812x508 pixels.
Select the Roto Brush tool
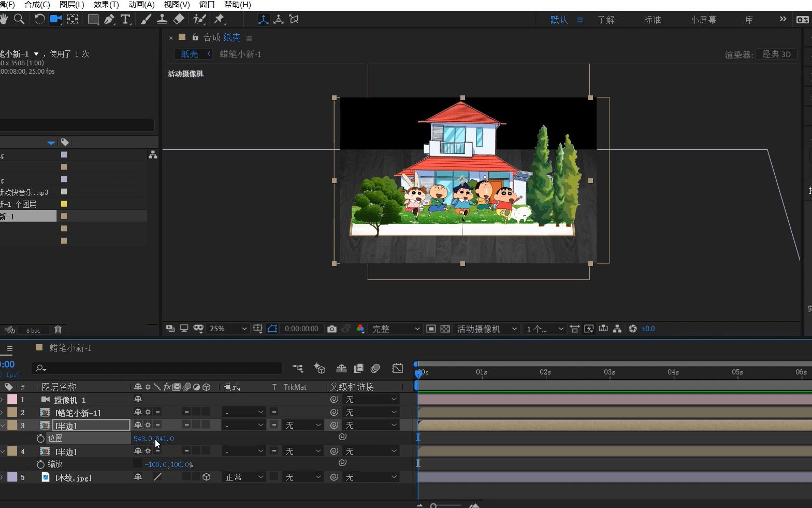[x=199, y=19]
